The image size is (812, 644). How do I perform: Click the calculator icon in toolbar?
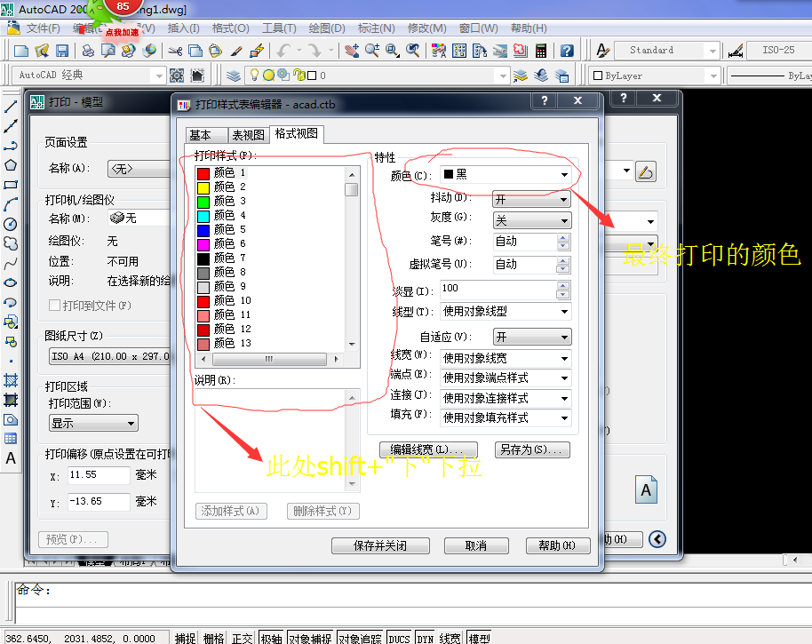[541, 51]
